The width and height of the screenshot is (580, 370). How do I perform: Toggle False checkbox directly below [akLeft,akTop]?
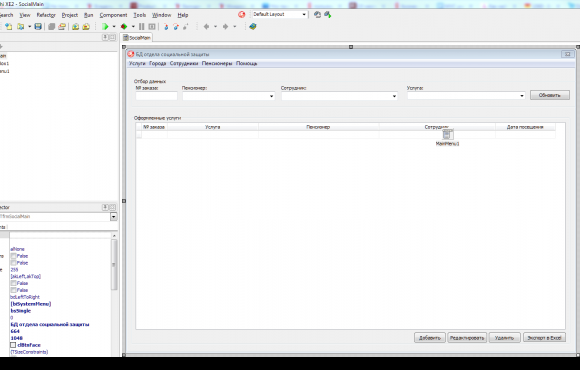tap(13, 283)
